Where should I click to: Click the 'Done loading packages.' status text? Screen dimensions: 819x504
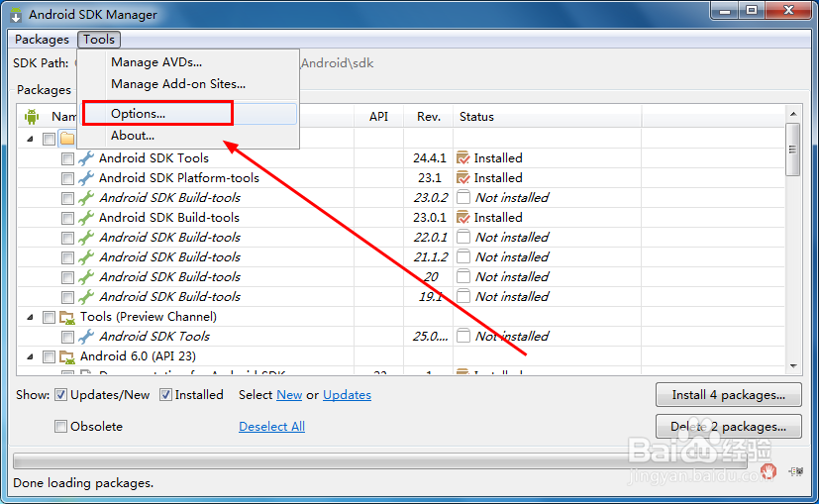pos(83,483)
